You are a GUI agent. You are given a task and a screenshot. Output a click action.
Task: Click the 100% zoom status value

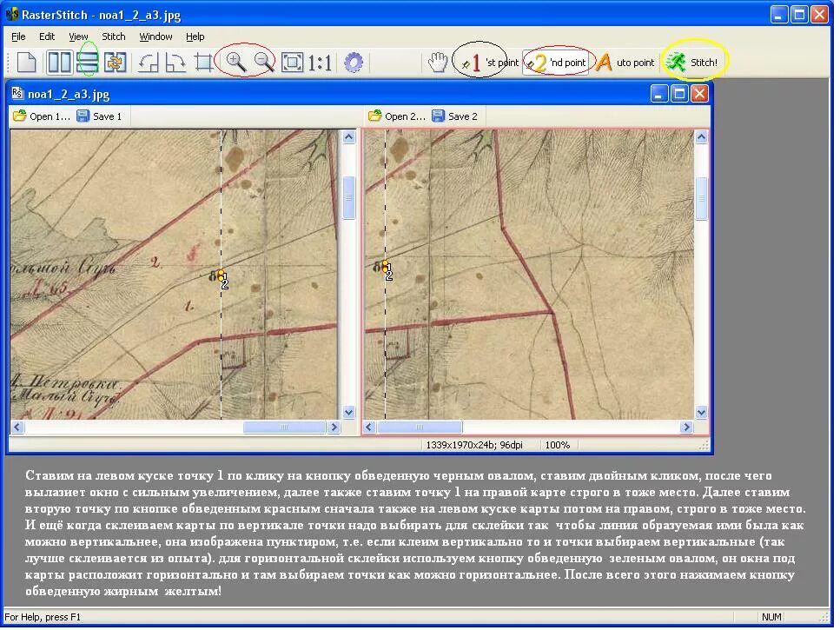click(557, 445)
